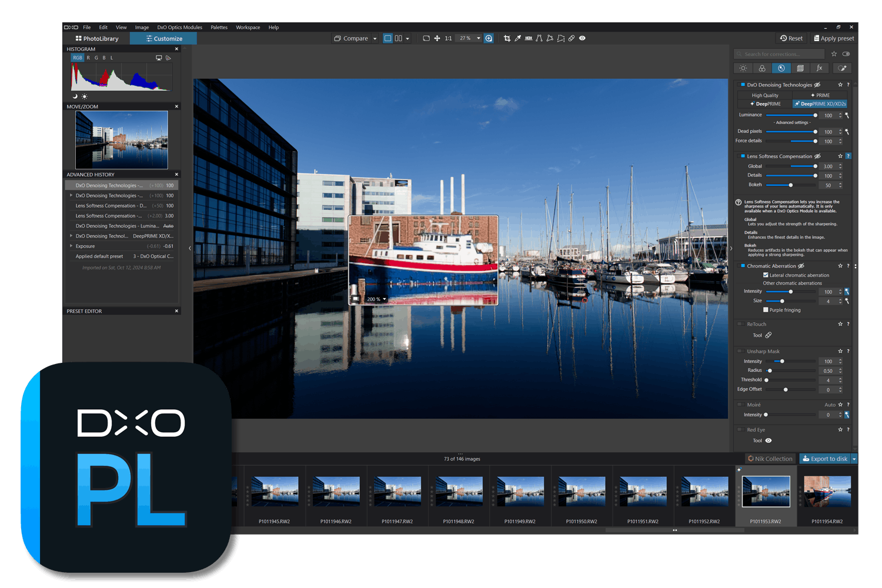The width and height of the screenshot is (882, 588).
Task: Select DeepPRIME denoising mode
Action: (x=765, y=104)
